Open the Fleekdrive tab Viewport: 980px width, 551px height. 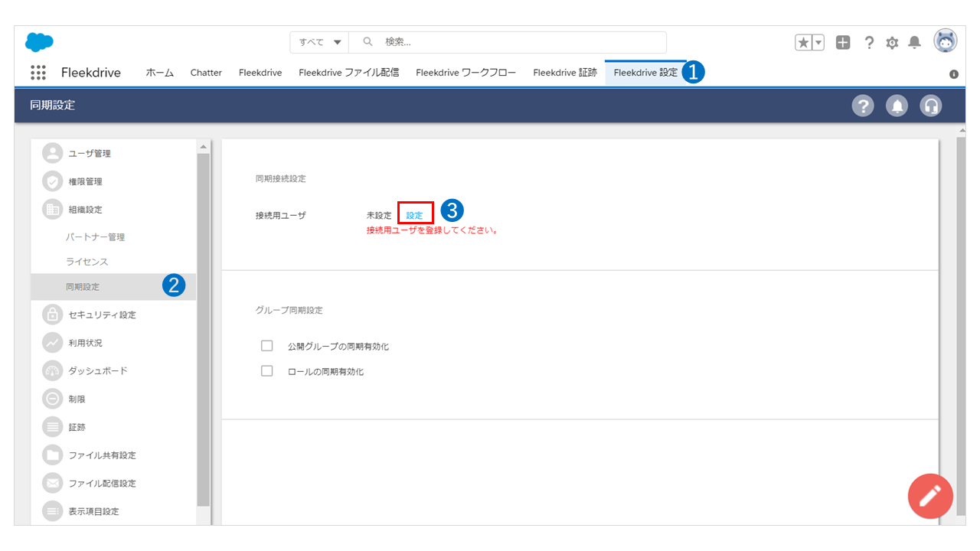260,73
